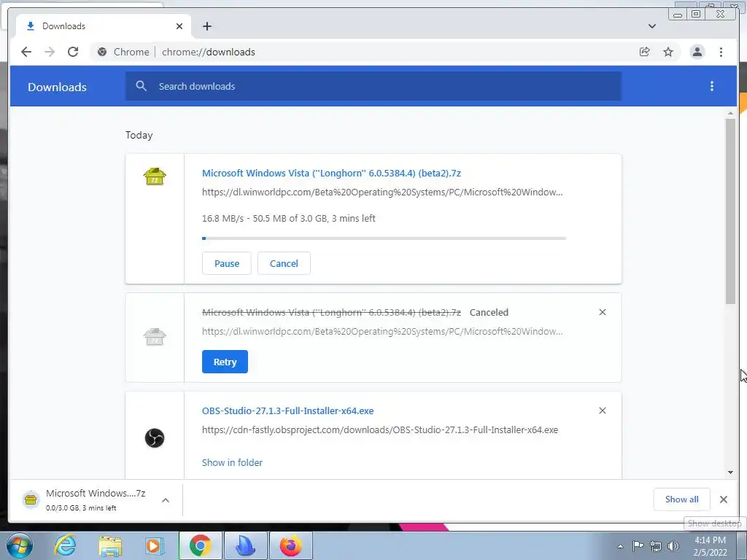Close the bottom download shelf

723,499
